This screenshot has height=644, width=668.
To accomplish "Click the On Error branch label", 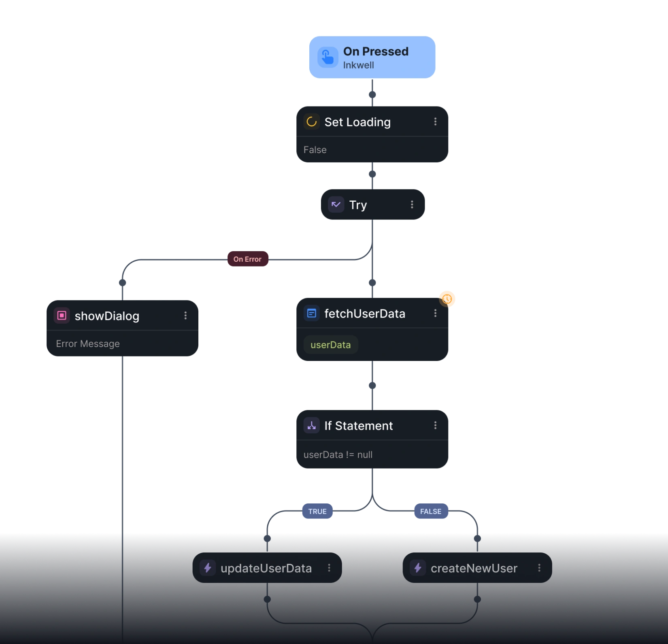I will (x=248, y=259).
